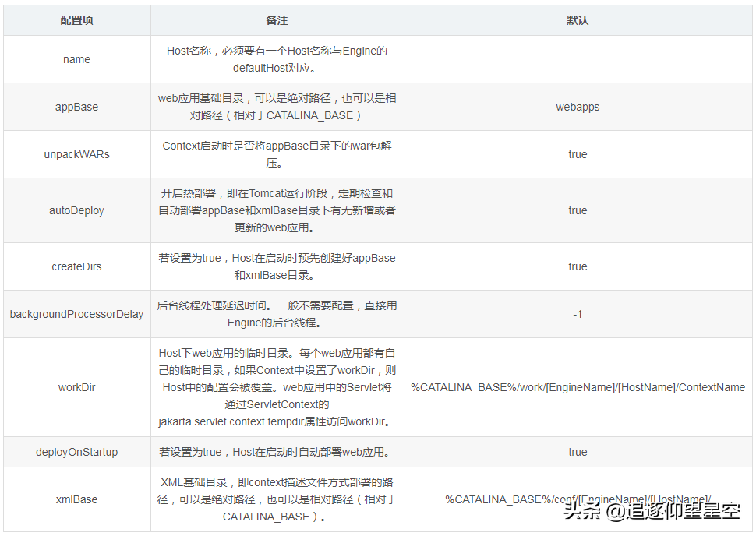The height and width of the screenshot is (536, 756).
Task: Click the 配置项 column header
Action: tap(76, 20)
